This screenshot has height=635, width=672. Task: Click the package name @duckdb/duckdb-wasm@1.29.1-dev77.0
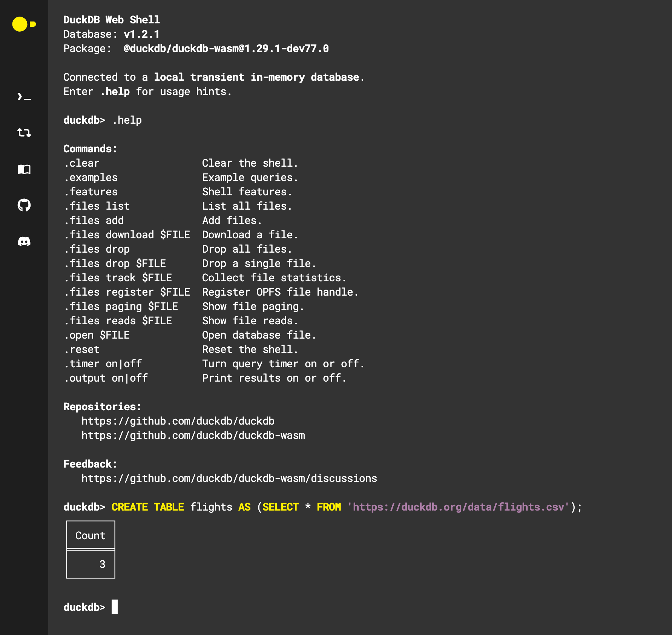click(226, 48)
